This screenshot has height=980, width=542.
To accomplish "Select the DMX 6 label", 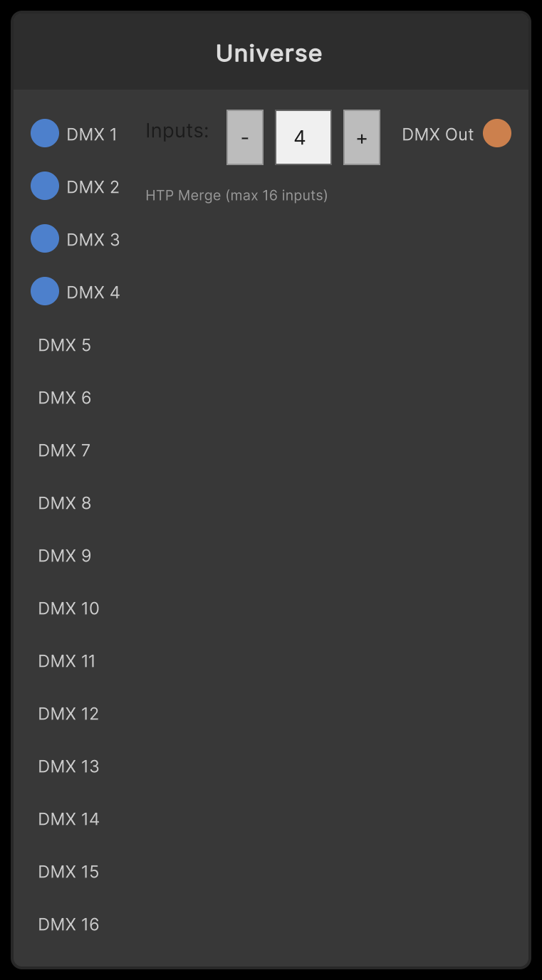I will pos(65,398).
